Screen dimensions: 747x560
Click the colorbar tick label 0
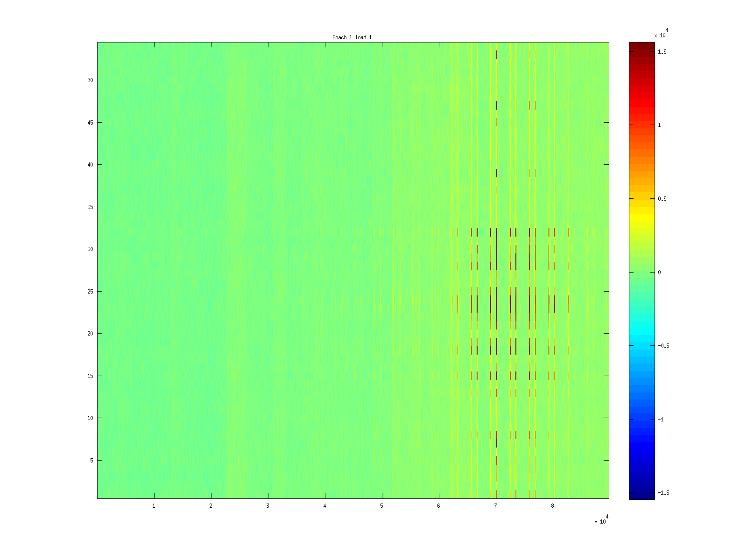coord(659,273)
